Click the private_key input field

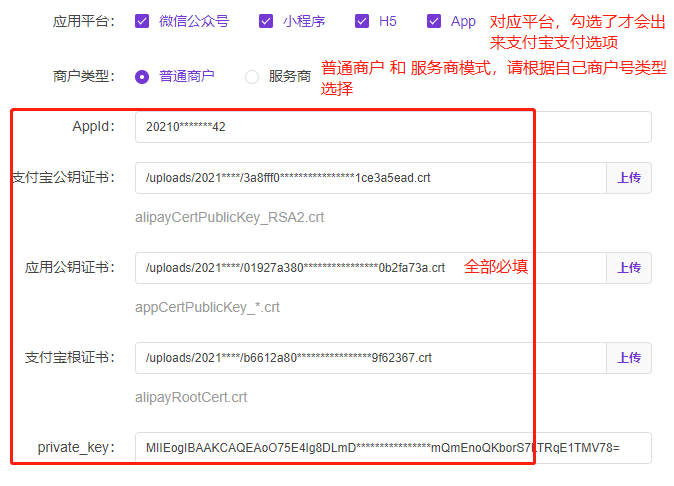click(393, 448)
